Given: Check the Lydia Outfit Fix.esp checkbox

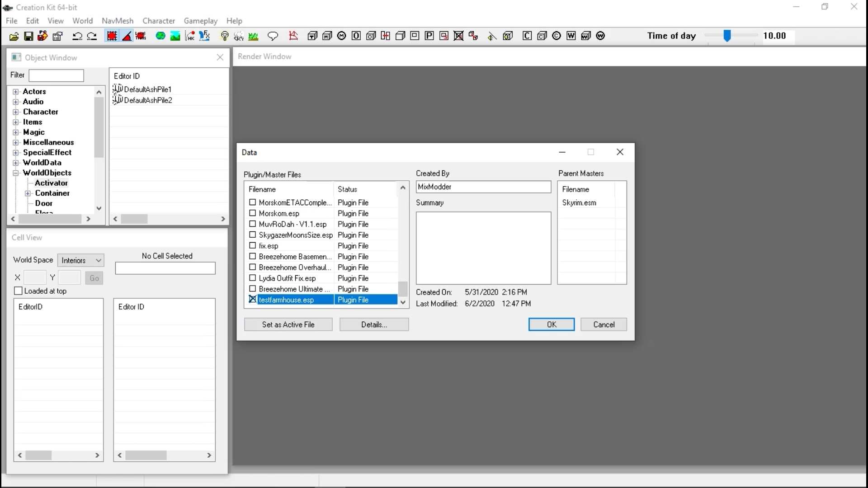Looking at the screenshot, I should coord(253,278).
